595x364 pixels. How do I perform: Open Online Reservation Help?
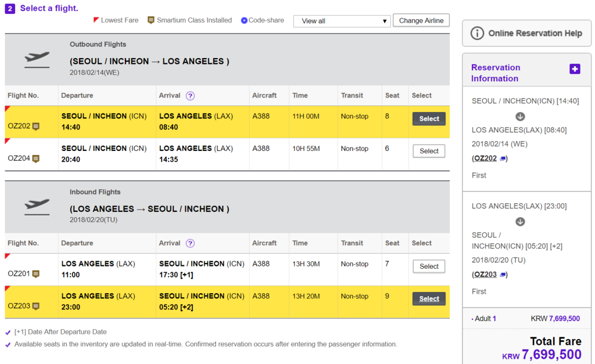tap(526, 33)
